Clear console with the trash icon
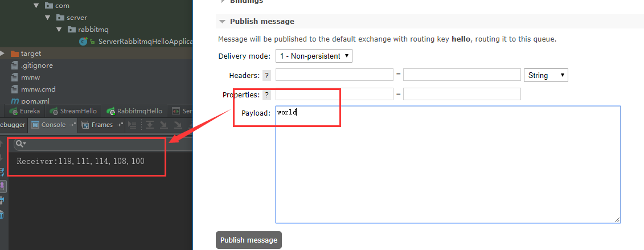 2,214
